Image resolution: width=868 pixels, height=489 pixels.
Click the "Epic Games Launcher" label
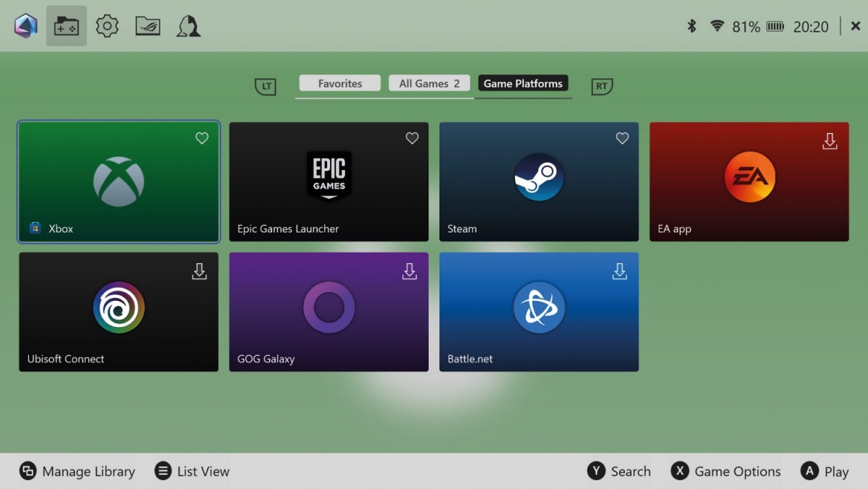point(288,229)
